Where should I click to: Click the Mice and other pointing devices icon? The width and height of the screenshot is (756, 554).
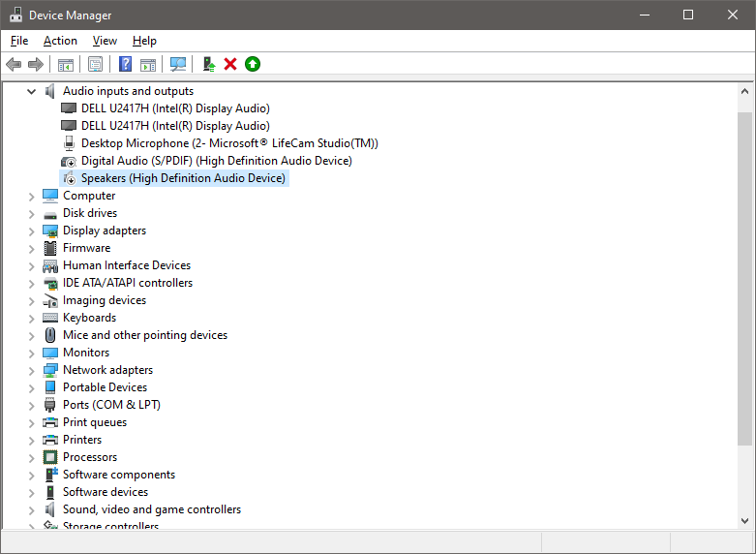coord(50,335)
